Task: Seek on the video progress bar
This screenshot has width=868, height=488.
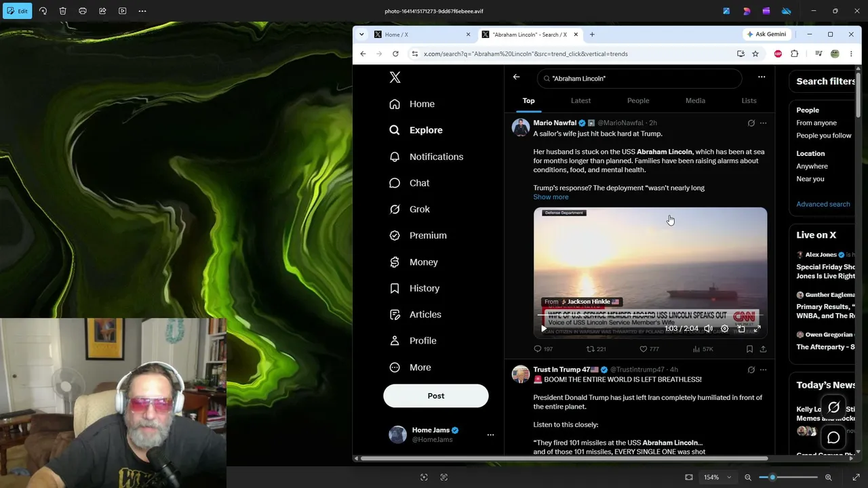Action: click(x=650, y=316)
